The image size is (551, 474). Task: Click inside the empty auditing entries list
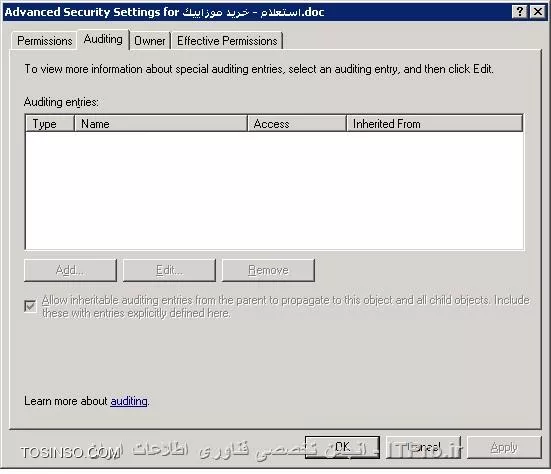274,190
